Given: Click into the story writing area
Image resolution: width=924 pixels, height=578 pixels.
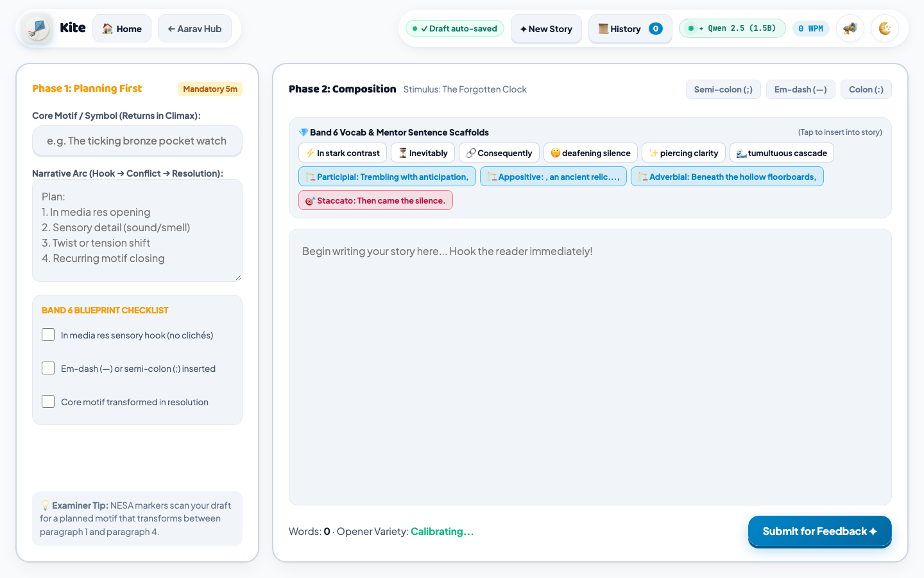Looking at the screenshot, I should (x=590, y=367).
